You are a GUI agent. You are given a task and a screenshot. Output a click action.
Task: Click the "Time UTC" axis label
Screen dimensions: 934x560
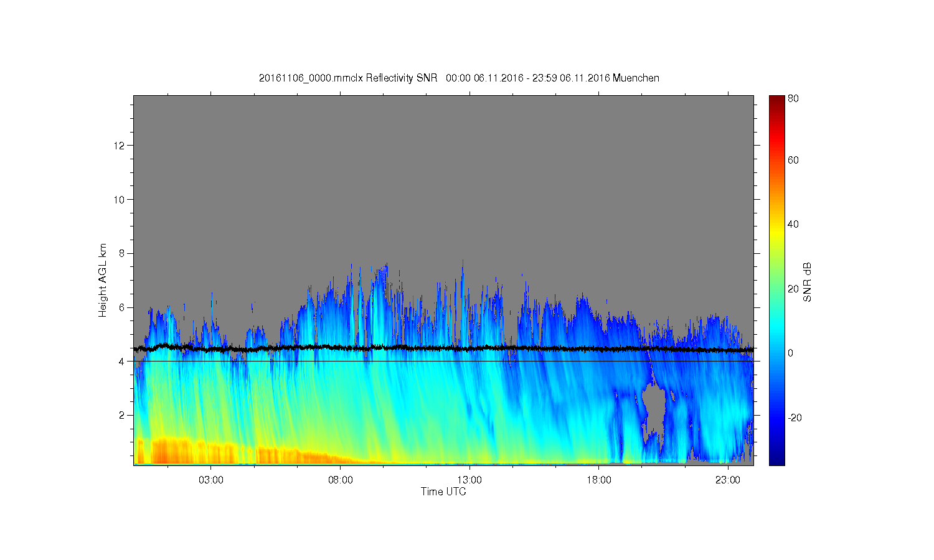click(443, 492)
